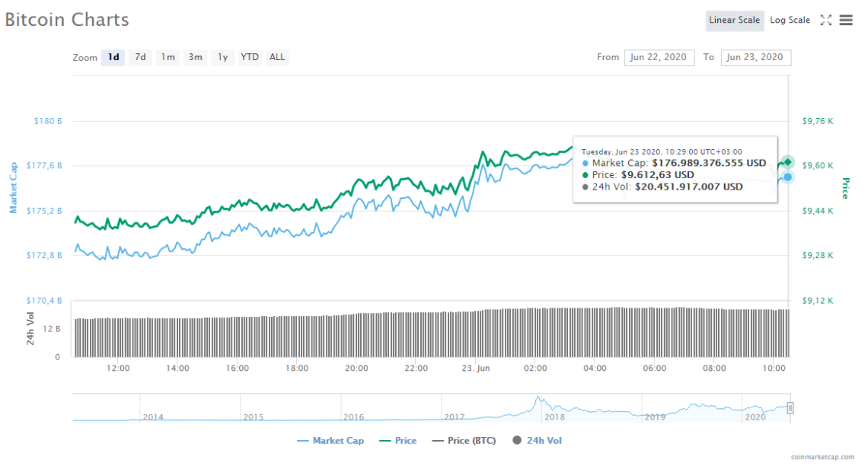This screenshot has height=466, width=868.
Task: Click the blue Market Cap data point marker
Action: click(788, 177)
